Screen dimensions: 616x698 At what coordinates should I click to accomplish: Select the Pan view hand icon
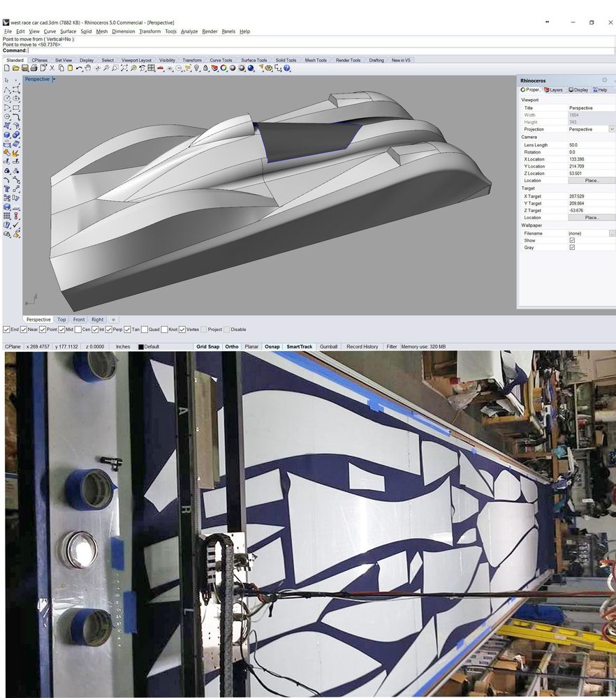click(x=89, y=68)
